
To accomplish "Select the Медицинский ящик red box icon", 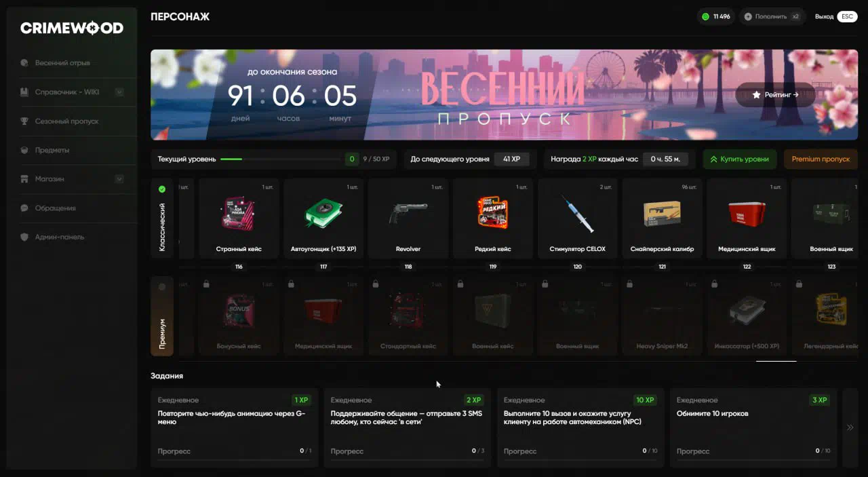I will coord(747,213).
